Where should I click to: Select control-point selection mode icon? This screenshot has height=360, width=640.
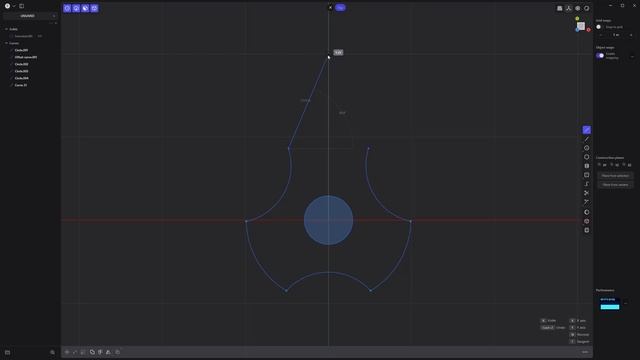pyautogui.click(x=67, y=8)
